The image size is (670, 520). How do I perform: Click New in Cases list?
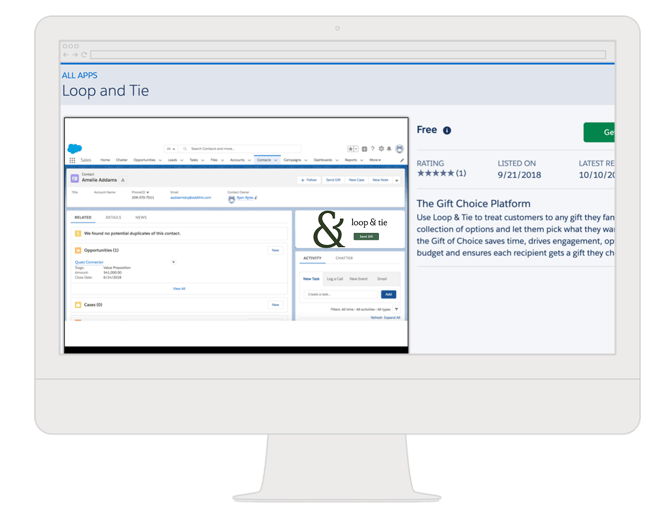point(276,305)
